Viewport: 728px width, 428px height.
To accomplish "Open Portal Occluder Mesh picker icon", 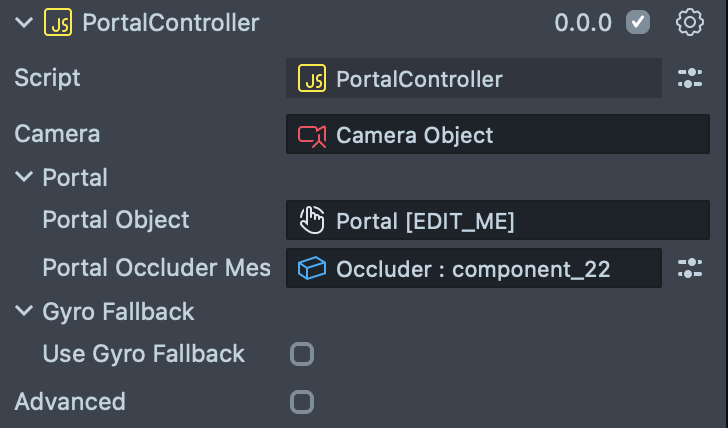I will (690, 268).
